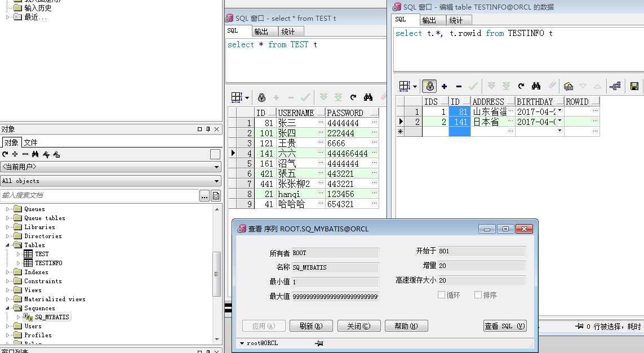The height and width of the screenshot is (353, 644).
Task: Click the 帮助(H) button
Action: (x=406, y=326)
